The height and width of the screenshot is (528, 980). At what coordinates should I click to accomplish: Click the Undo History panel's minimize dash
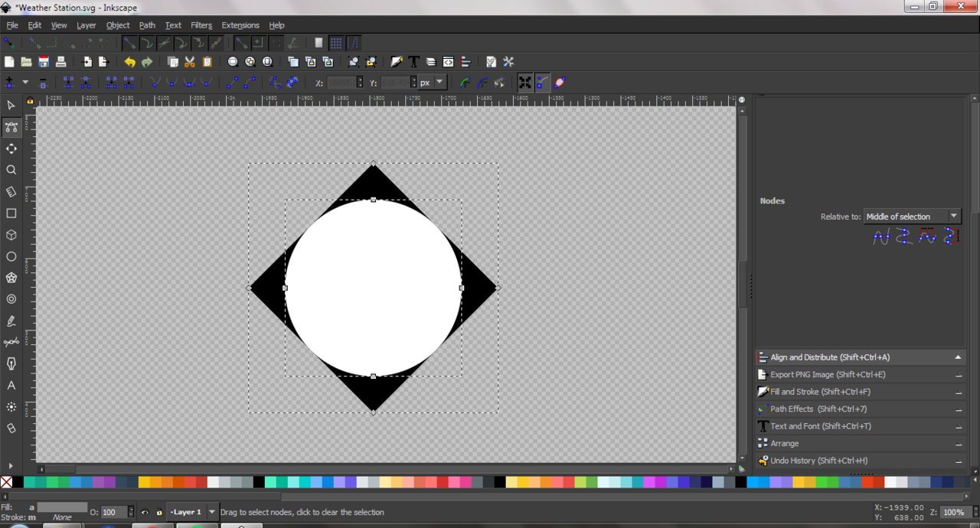(x=958, y=461)
